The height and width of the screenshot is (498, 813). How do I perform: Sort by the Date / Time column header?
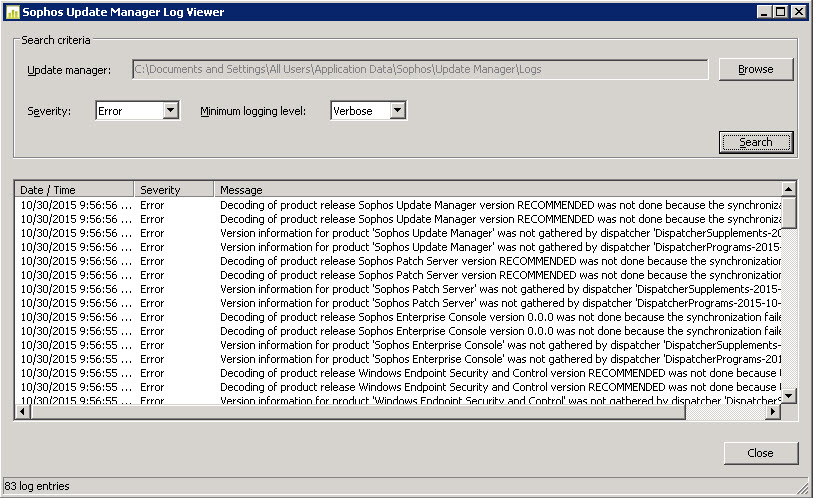click(x=74, y=190)
